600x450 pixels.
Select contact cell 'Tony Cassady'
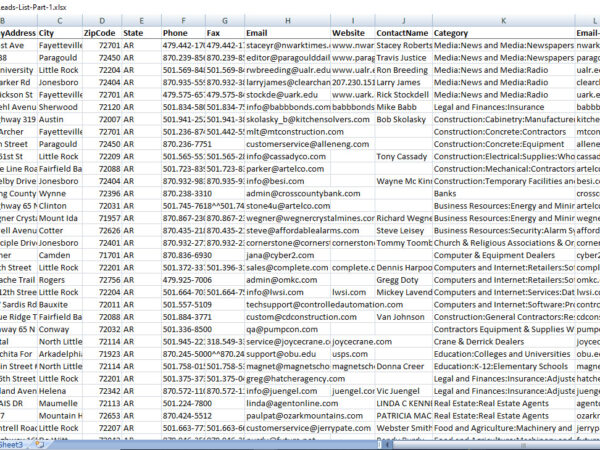click(404, 157)
